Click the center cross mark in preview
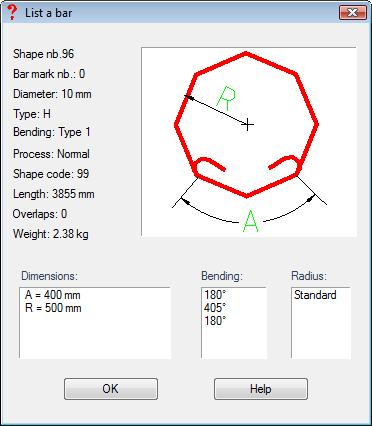This screenshot has height=426, width=372. pyautogui.click(x=248, y=125)
